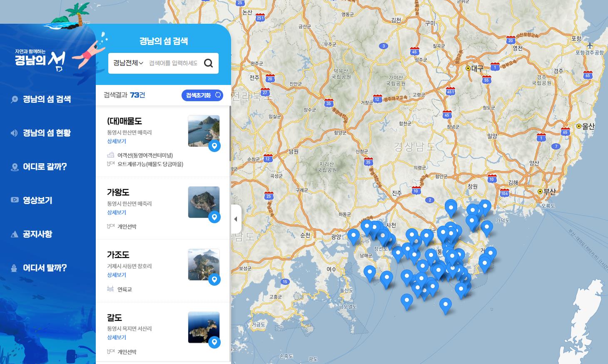The image size is (608, 364).
Task: Click the ship icon beside 어디서 탈까?
Action: pos(15,268)
